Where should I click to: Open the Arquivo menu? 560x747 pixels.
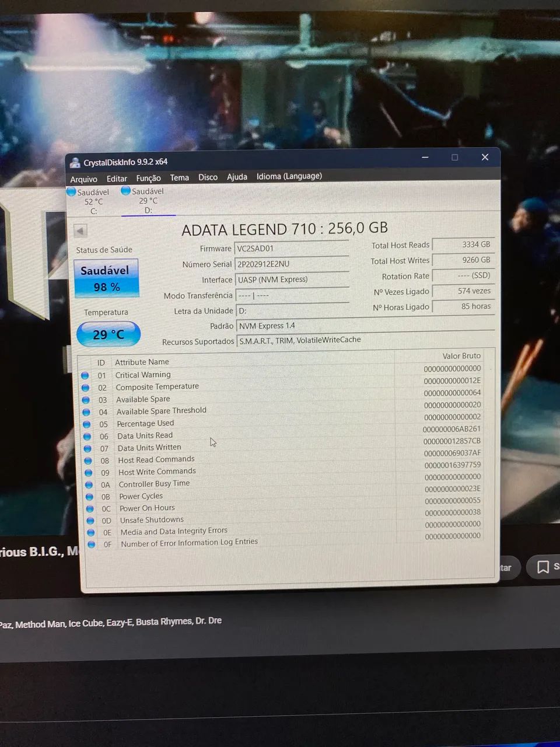point(83,179)
